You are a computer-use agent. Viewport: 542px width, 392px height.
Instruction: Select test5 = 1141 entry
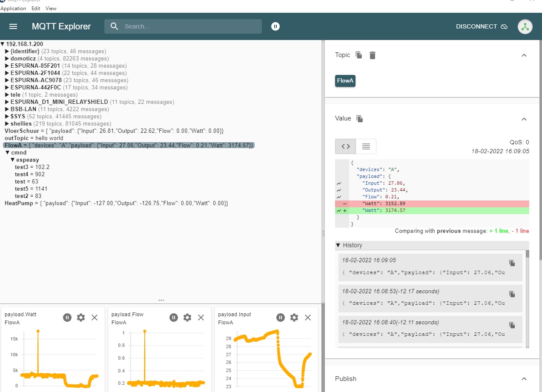[x=31, y=189]
